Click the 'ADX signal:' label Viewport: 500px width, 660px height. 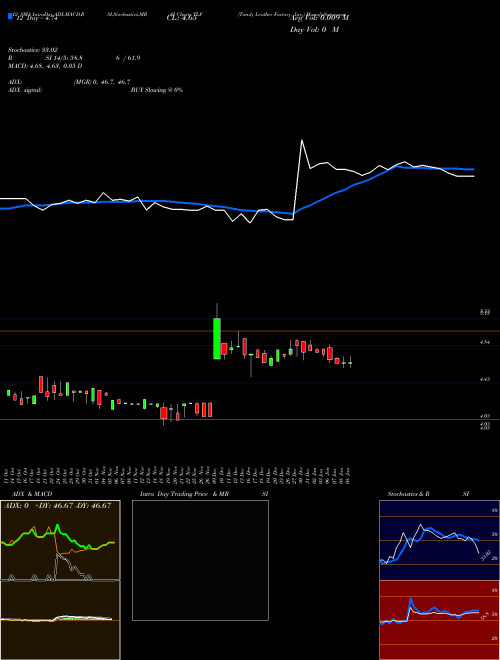[25, 90]
